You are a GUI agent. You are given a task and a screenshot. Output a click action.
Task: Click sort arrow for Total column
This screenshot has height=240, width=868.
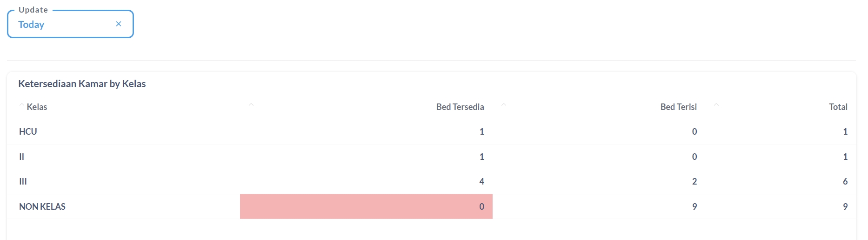716,105
